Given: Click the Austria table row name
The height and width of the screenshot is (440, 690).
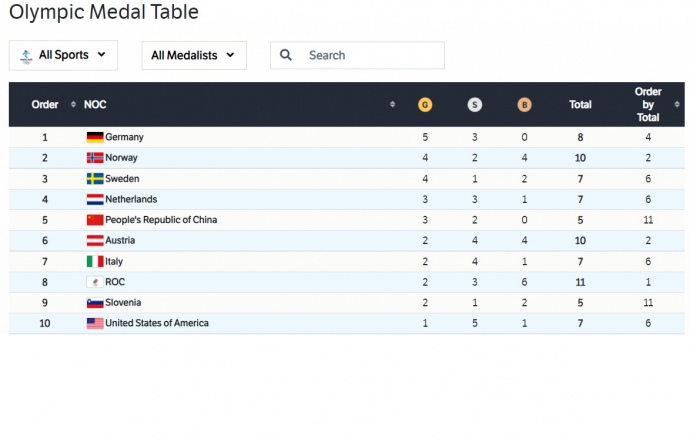Looking at the screenshot, I should point(120,241).
